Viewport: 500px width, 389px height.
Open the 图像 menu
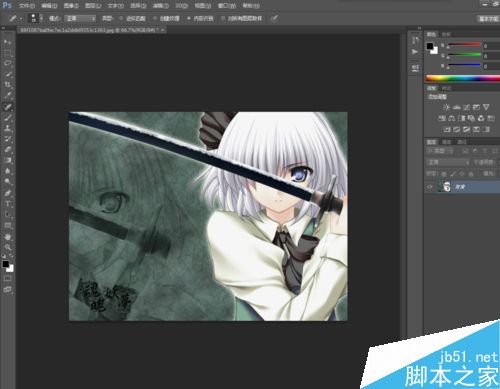coord(71,6)
